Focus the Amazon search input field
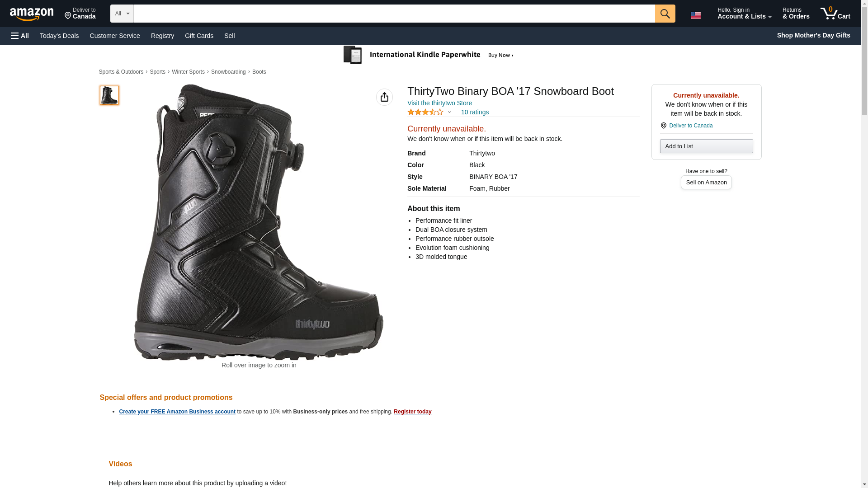868x488 pixels. click(394, 14)
